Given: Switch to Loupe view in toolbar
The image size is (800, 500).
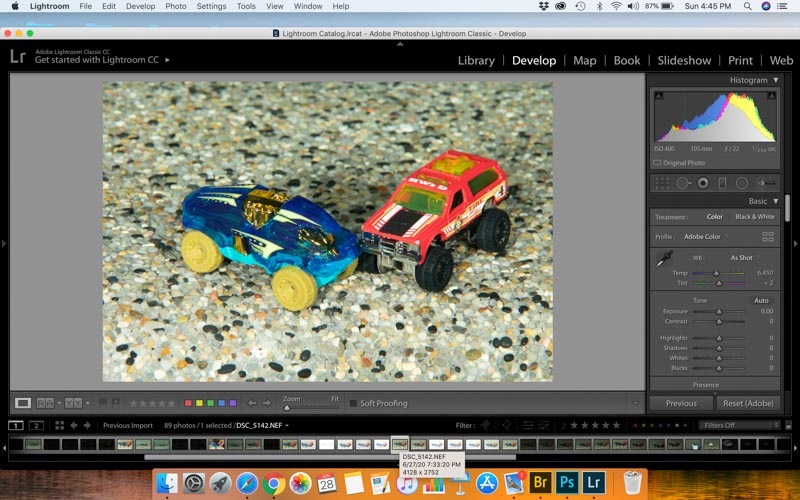Looking at the screenshot, I should [22, 403].
